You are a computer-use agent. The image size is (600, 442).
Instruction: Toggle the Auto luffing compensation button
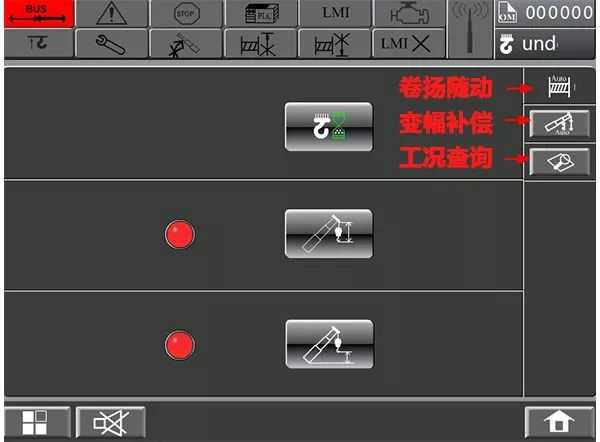pyautogui.click(x=559, y=124)
